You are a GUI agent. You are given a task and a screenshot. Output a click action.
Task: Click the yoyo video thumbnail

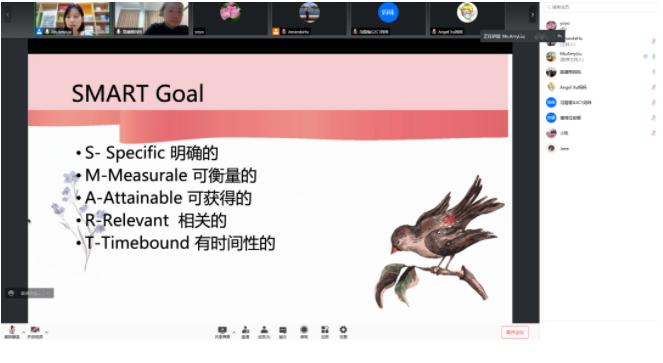[x=230, y=18]
